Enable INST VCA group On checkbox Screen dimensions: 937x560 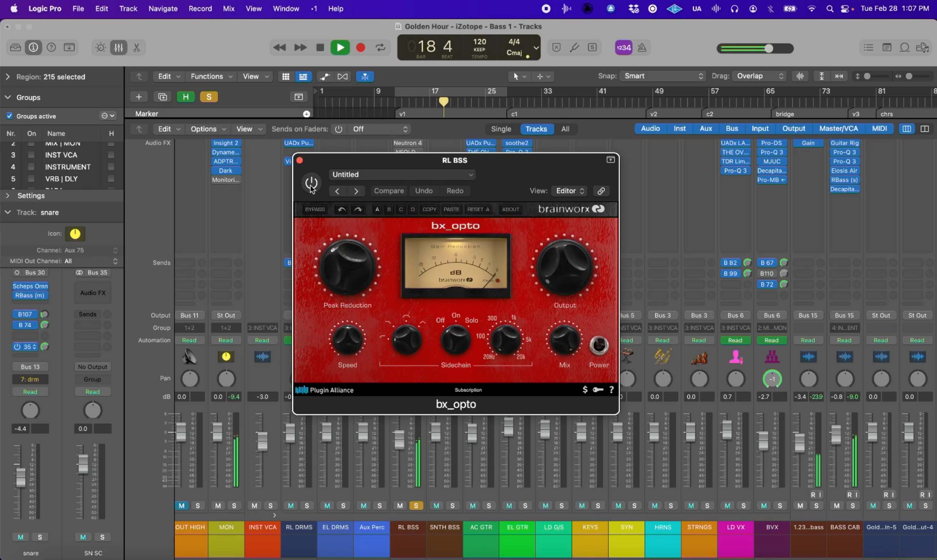(31, 155)
